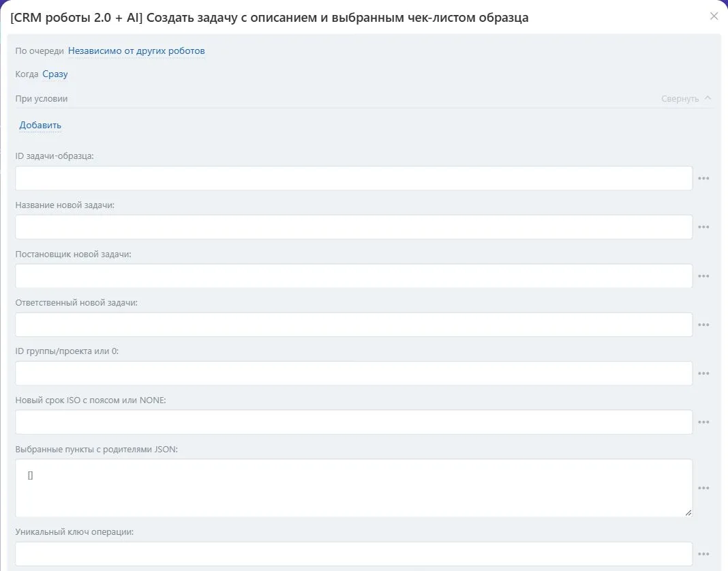
Task: Open the three-dot menu for Новый срок ISO
Action: 703,422
